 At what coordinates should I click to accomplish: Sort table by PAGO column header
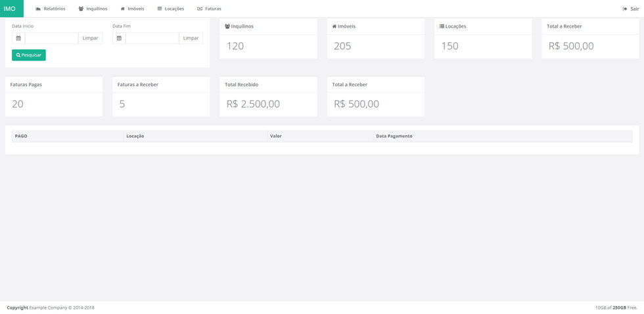point(21,136)
